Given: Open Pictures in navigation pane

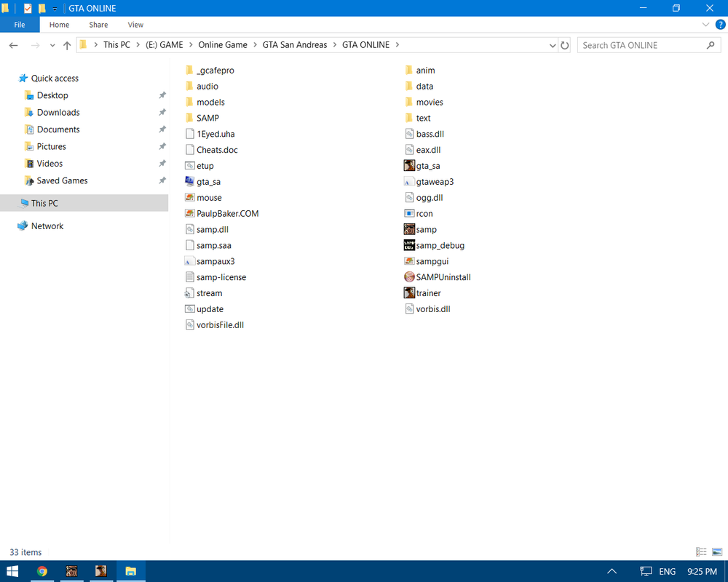Looking at the screenshot, I should (x=52, y=146).
